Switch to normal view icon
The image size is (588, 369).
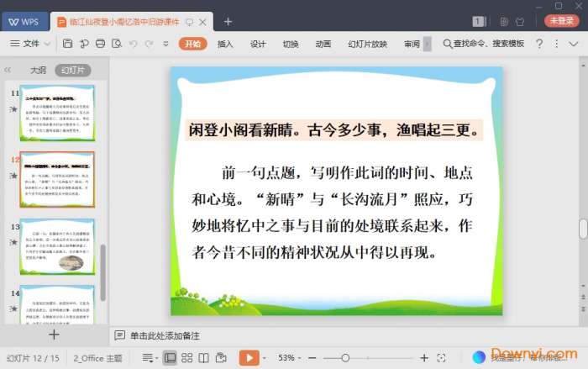pos(170,358)
